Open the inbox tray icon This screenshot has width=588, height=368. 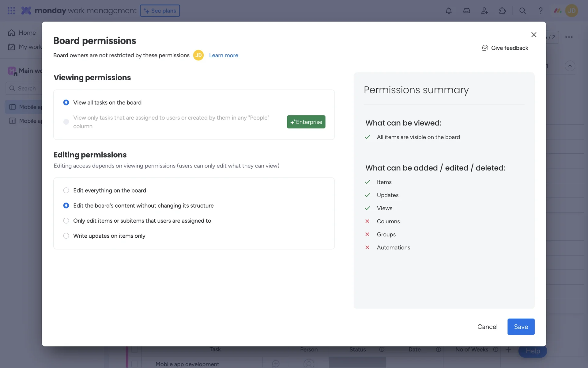pyautogui.click(x=466, y=11)
